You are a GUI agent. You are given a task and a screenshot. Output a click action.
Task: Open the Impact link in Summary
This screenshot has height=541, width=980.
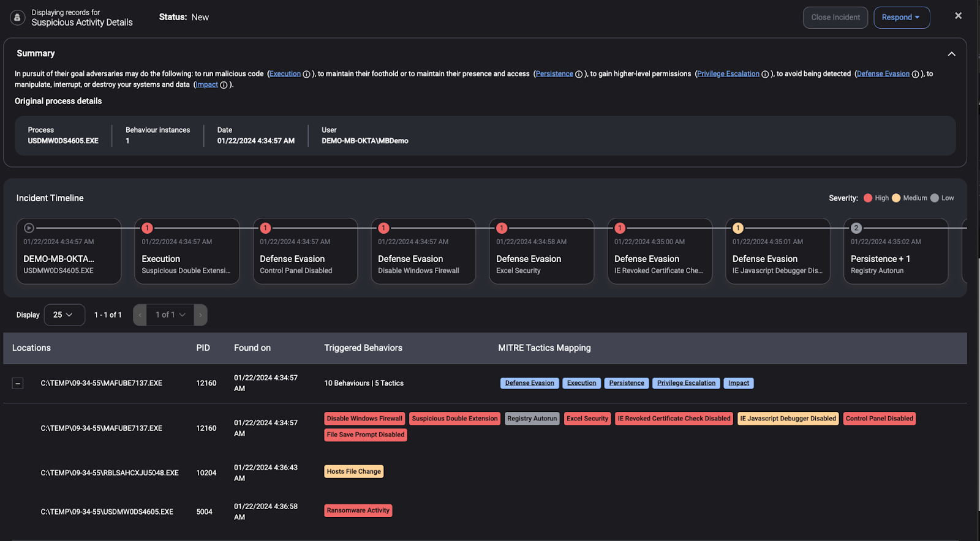point(207,85)
